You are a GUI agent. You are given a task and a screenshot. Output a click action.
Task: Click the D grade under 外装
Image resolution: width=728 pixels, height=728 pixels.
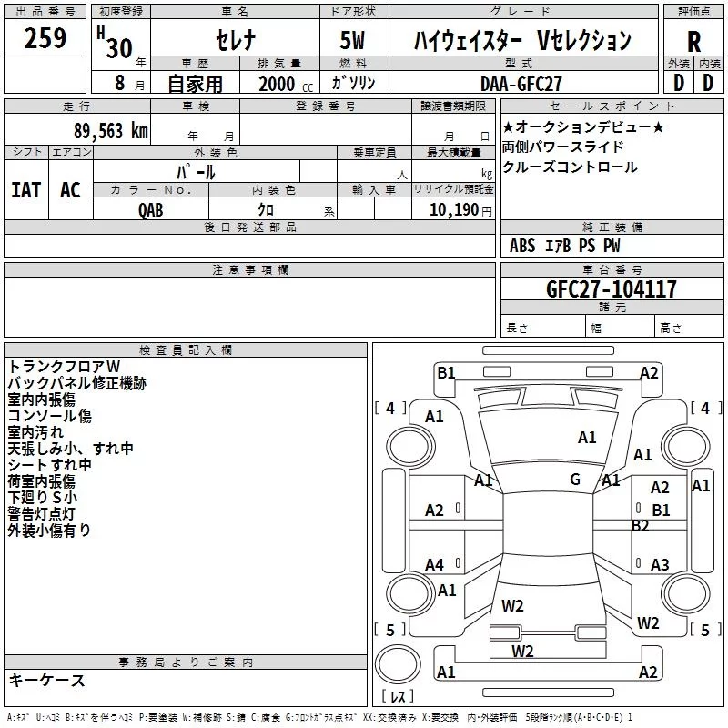coord(679,83)
